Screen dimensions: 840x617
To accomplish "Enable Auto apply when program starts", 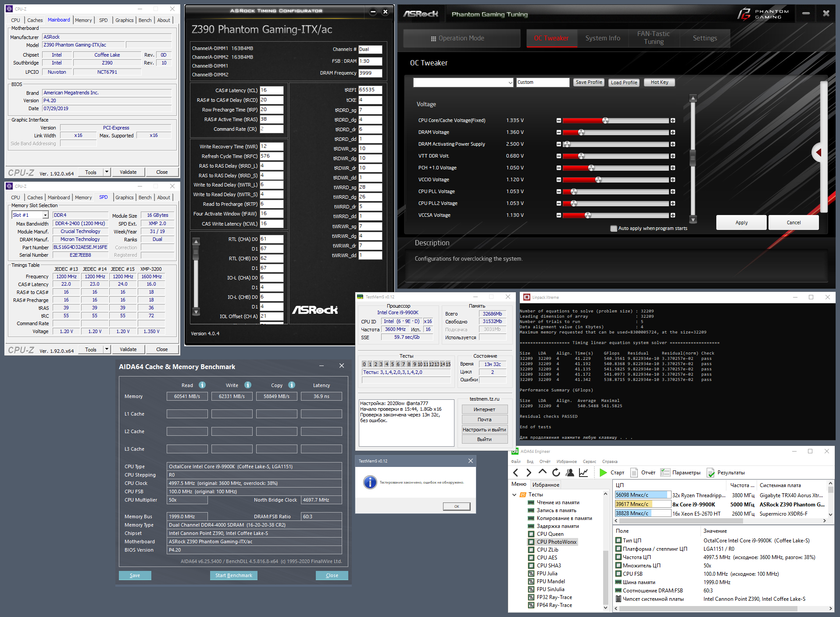I will tap(614, 229).
